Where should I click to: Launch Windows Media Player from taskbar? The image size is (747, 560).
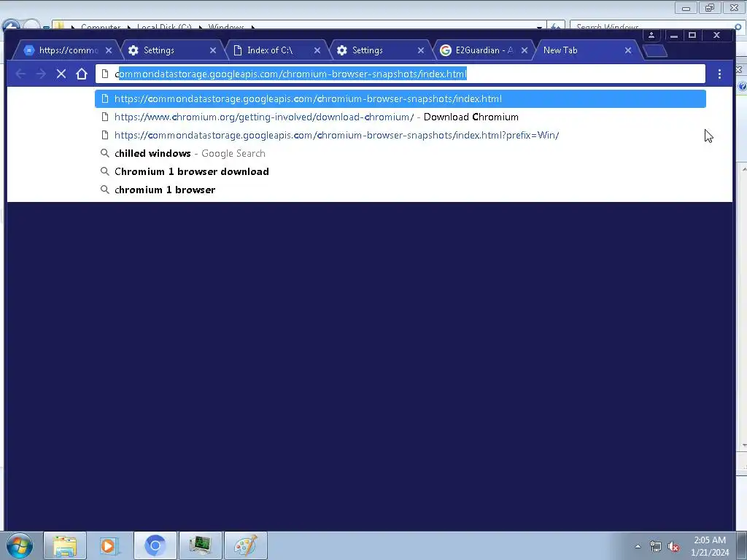click(109, 545)
